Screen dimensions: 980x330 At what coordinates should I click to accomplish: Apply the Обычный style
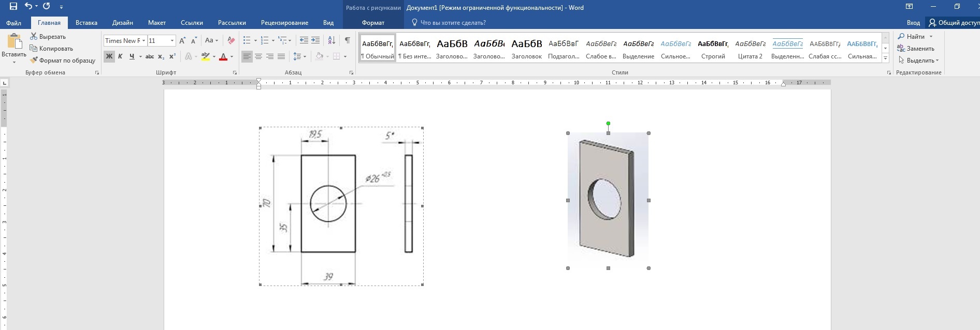coord(378,49)
